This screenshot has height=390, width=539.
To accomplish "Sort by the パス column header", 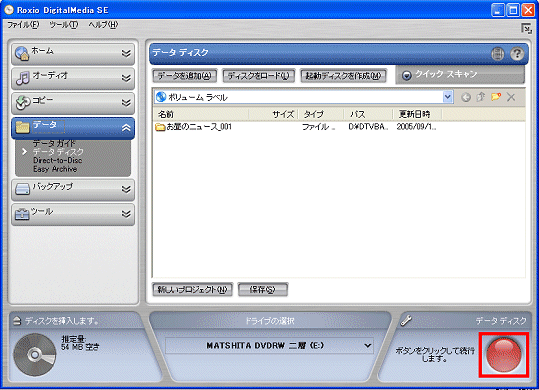I will 368,114.
